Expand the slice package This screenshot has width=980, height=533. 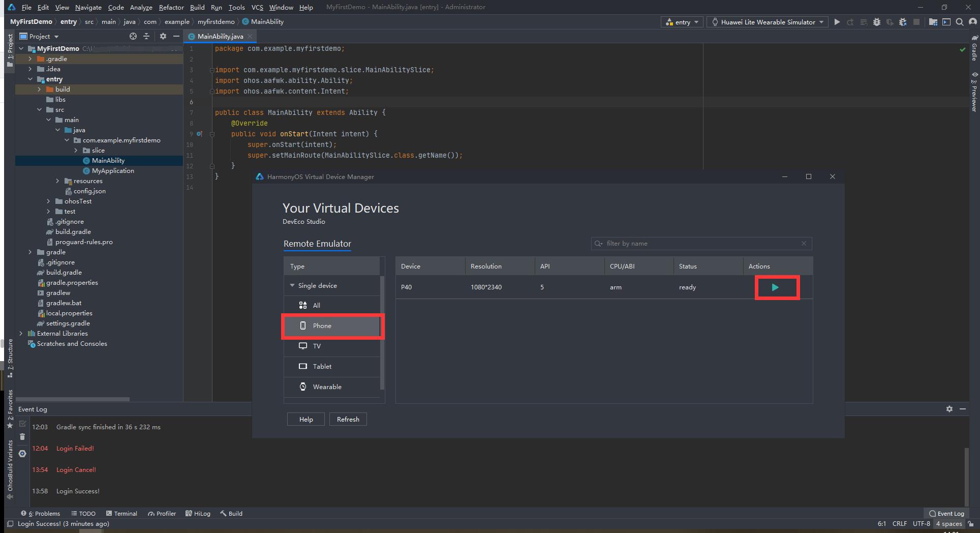coord(76,150)
